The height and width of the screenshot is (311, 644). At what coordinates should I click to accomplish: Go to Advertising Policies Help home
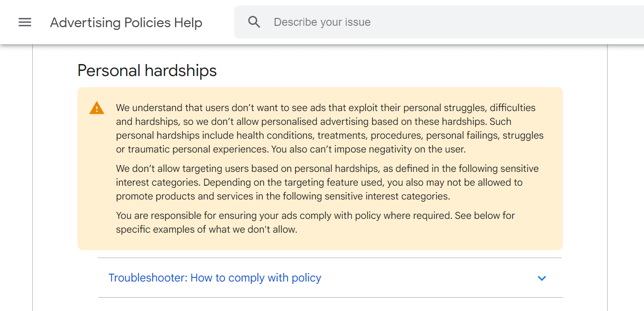point(126,23)
